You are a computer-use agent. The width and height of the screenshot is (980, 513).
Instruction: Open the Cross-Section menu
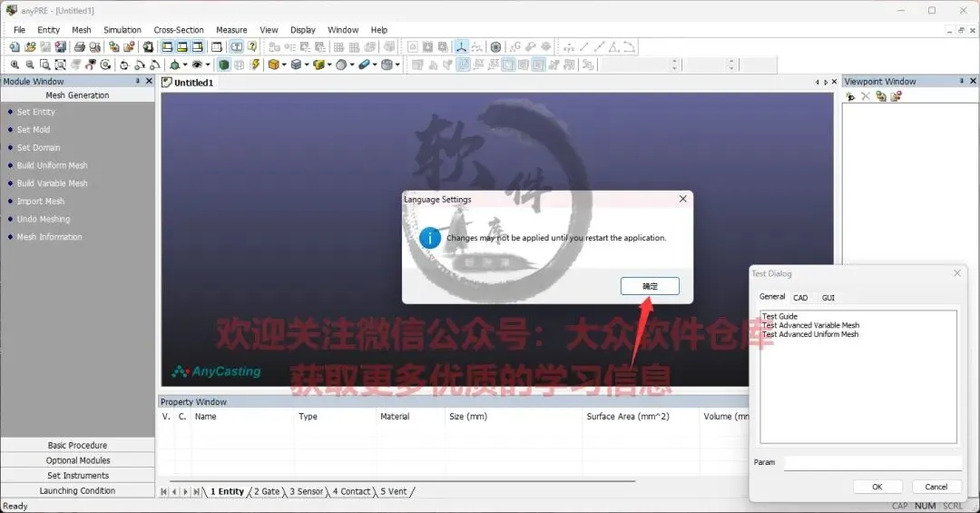[179, 29]
